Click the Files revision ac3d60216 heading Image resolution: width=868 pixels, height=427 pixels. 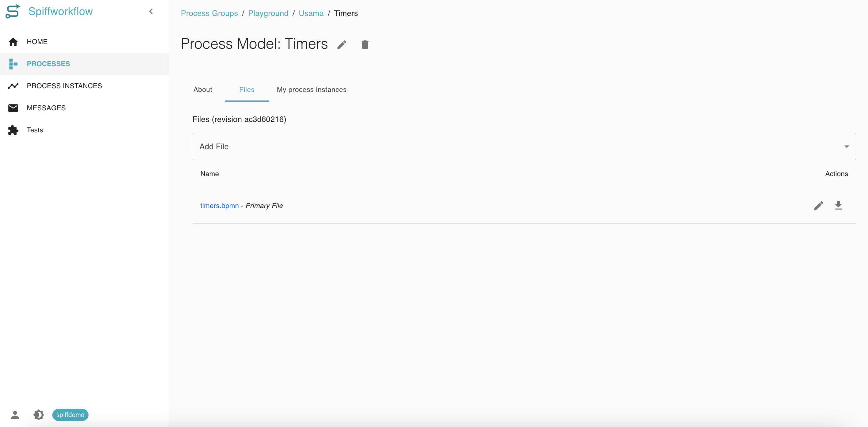coord(239,119)
